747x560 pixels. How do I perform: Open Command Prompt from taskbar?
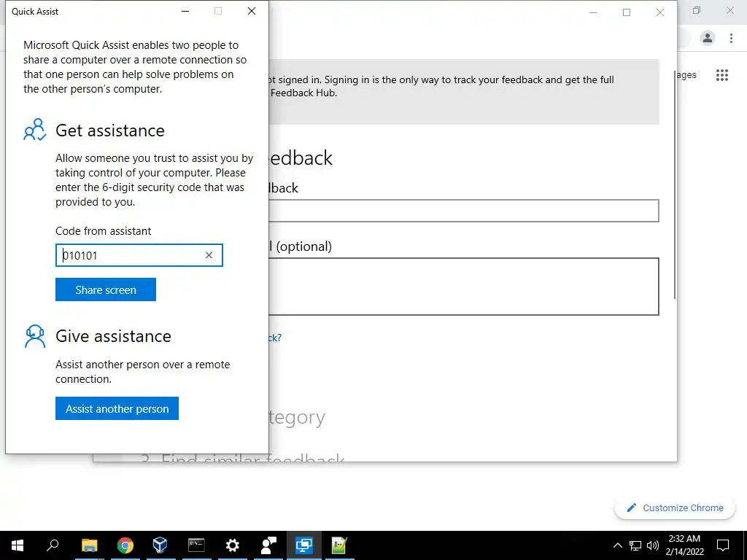(x=196, y=545)
